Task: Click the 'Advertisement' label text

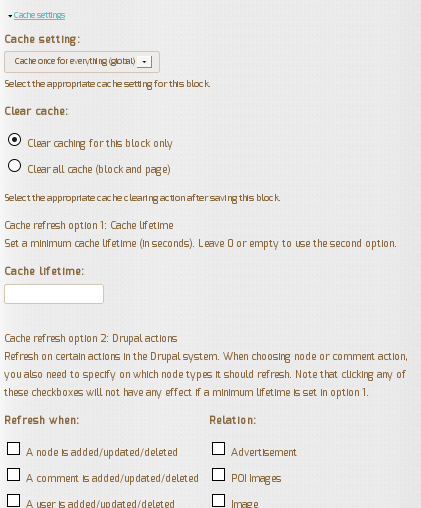Action: pyautogui.click(x=264, y=452)
